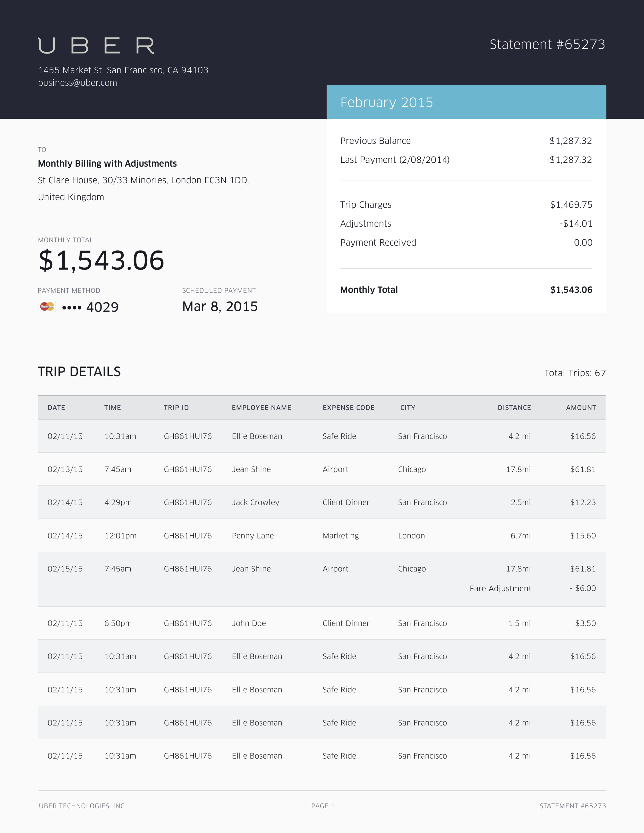The width and height of the screenshot is (644, 833).
Task: Click the MasterCard payment icon
Action: 47,307
